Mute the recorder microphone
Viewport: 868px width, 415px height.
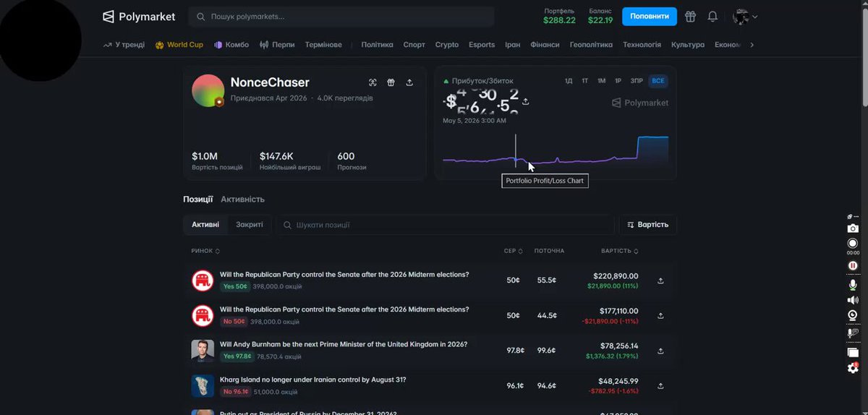point(853,284)
